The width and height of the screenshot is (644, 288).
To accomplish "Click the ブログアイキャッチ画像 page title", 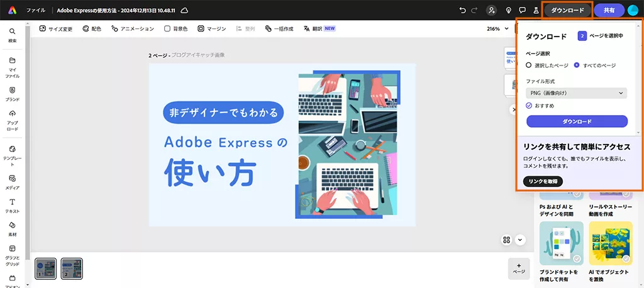I will [x=198, y=55].
